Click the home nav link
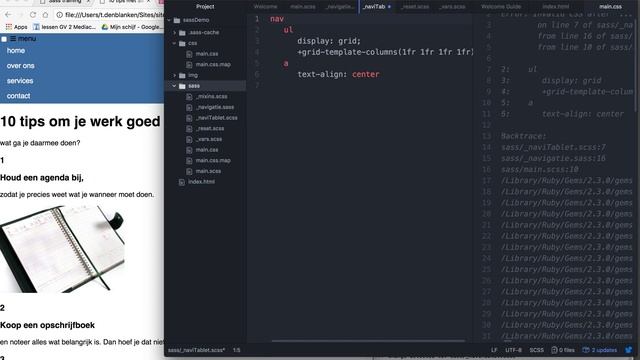640x360 pixels. (16, 51)
